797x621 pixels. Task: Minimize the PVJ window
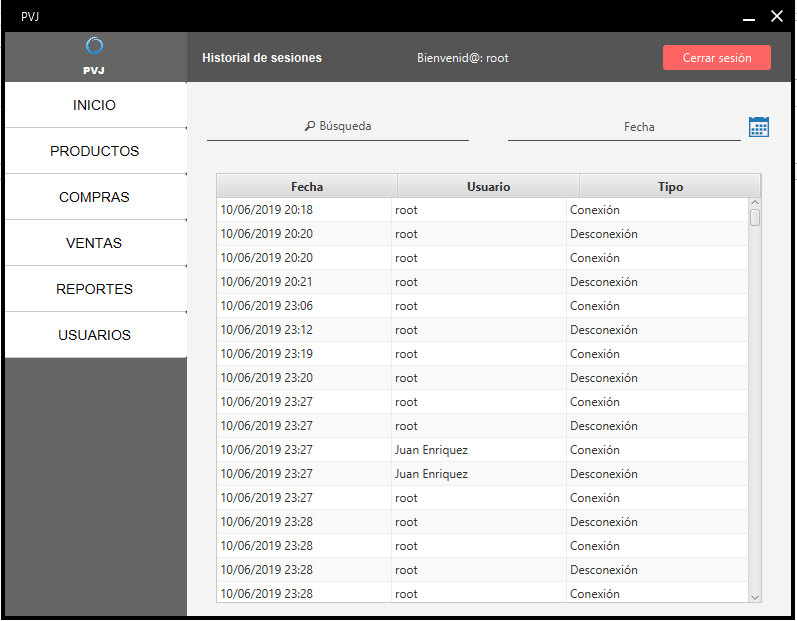(x=748, y=17)
